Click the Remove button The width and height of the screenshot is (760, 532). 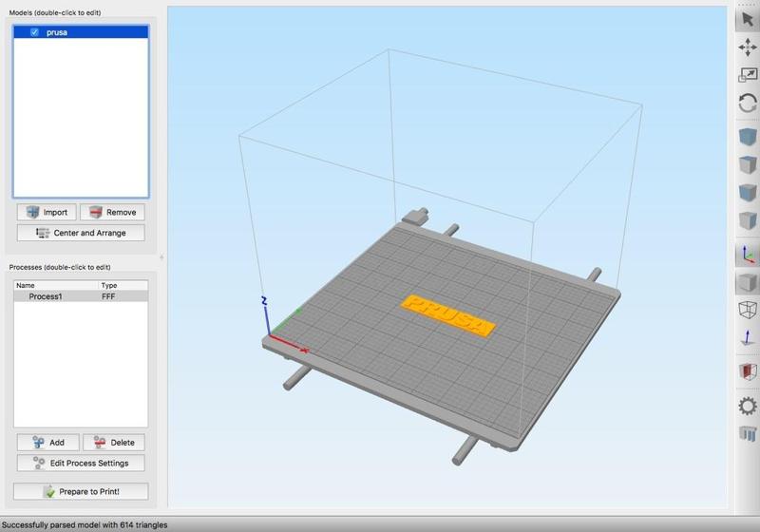pos(112,212)
